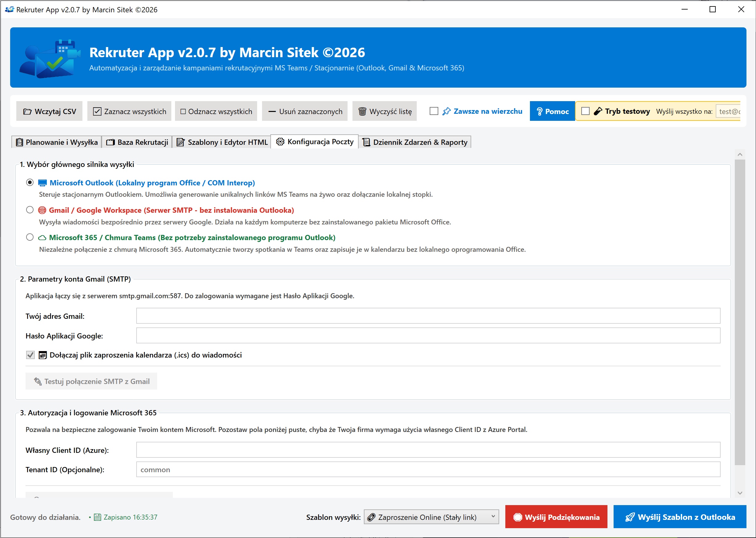Select the Konfiguracja Poczty tab
Viewport: 756px width, 538px height.
(315, 141)
